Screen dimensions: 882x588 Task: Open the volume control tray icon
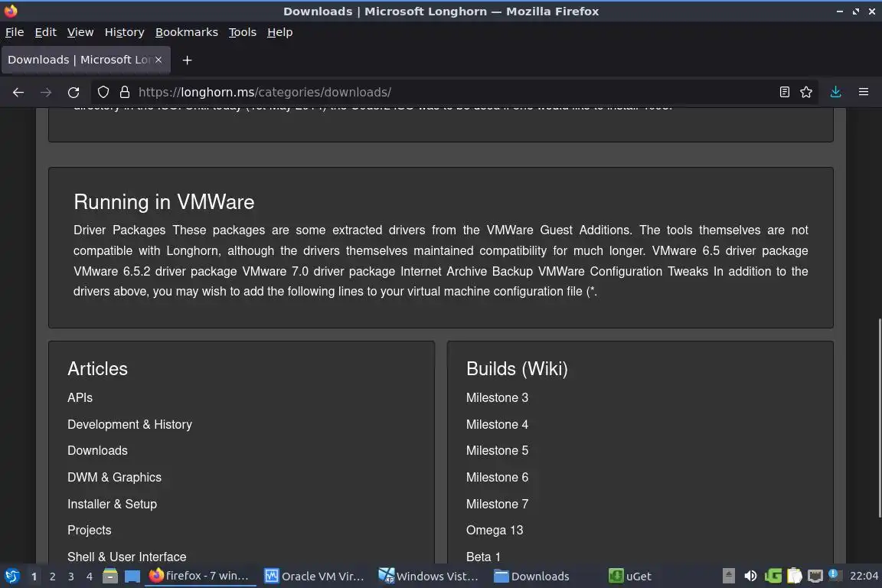click(750, 576)
